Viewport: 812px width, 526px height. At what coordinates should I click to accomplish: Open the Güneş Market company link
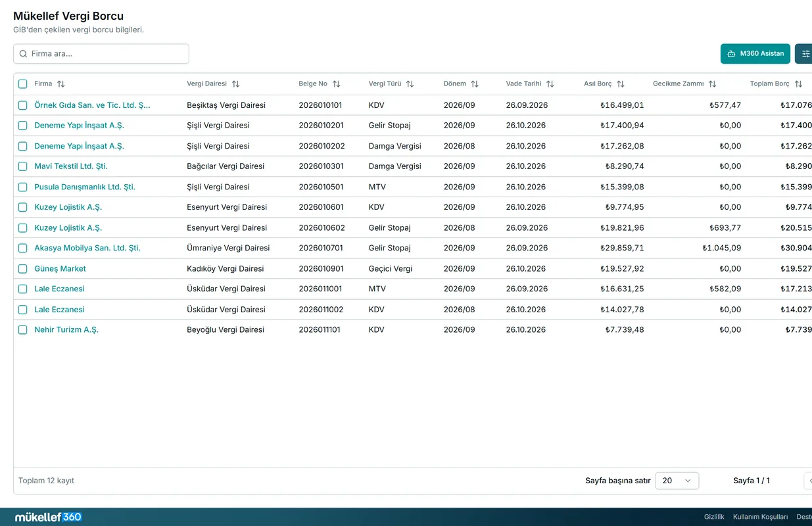coord(60,269)
